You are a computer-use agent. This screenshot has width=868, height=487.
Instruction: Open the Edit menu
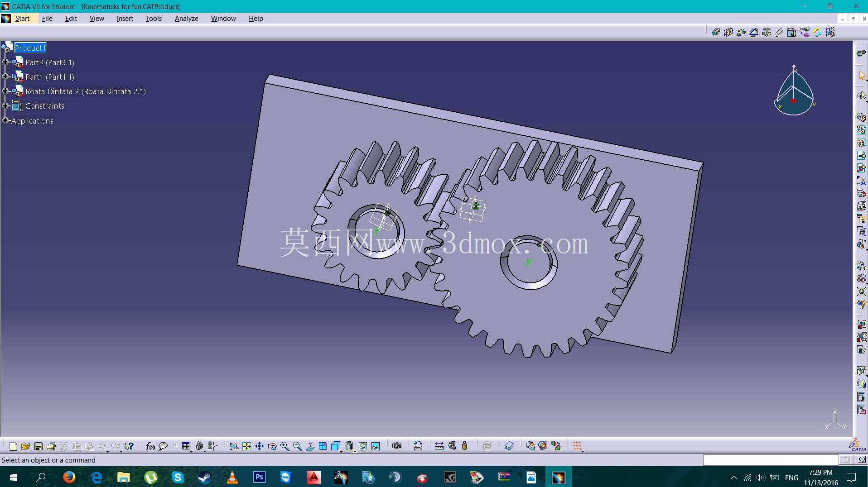pyautogui.click(x=71, y=19)
